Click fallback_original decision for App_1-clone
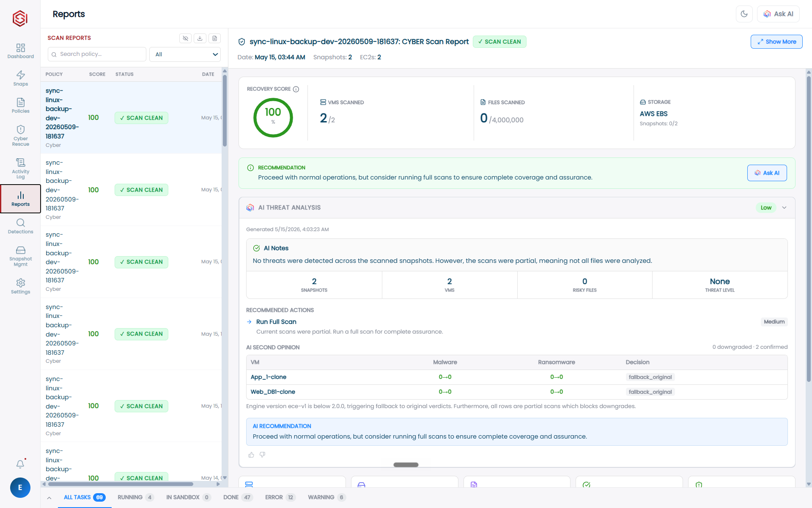 650,377
